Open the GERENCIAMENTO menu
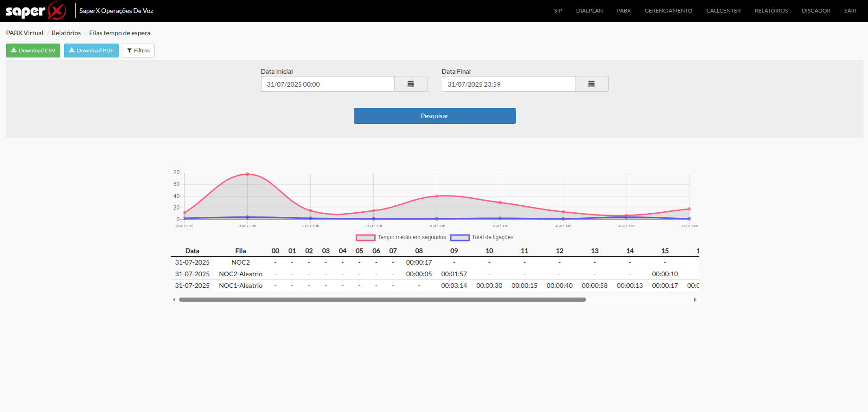The image size is (868, 412). coord(668,11)
